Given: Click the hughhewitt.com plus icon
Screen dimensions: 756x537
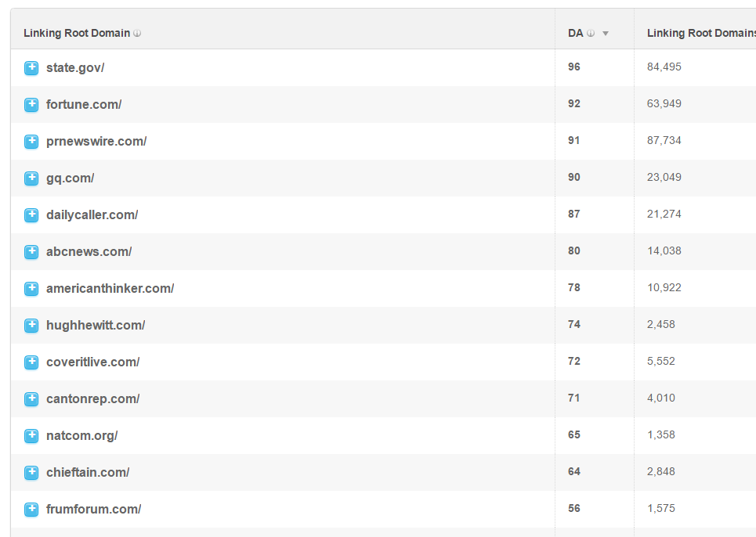Looking at the screenshot, I should 31,326.
